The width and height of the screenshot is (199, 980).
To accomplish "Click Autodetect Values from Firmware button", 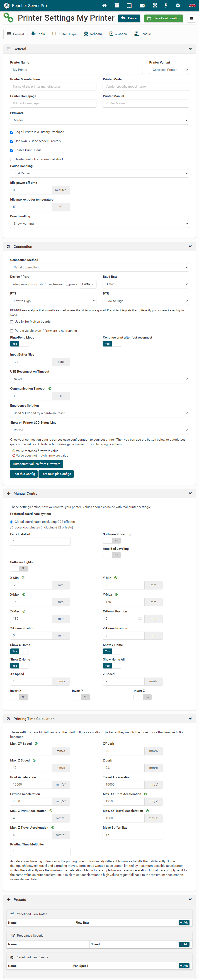I will pos(36,464).
